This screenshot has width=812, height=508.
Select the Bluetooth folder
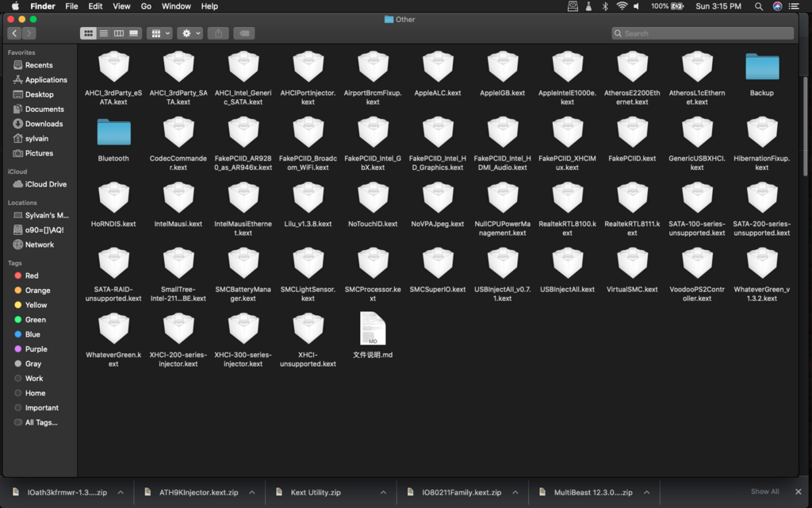[x=113, y=133]
